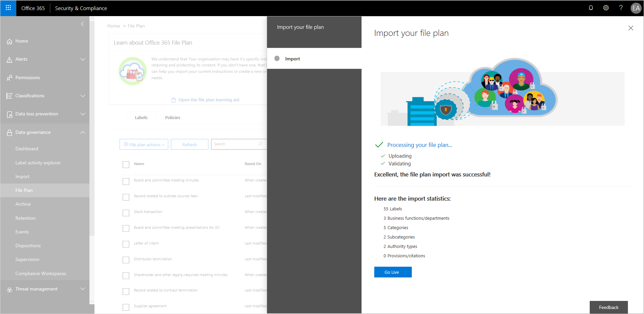Expand the Alerts section
This screenshot has width=644, height=314.
click(82, 59)
